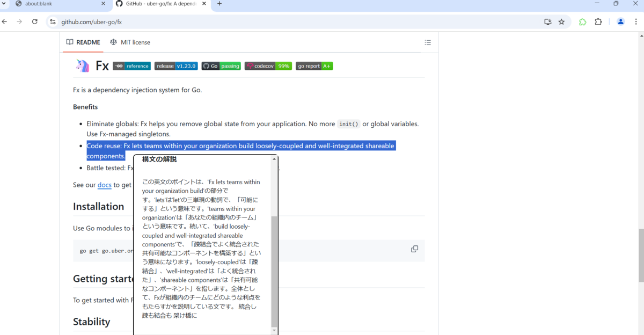This screenshot has height=335, width=644.
Task: Open the tab search dropdown
Action: [x=4, y=4]
